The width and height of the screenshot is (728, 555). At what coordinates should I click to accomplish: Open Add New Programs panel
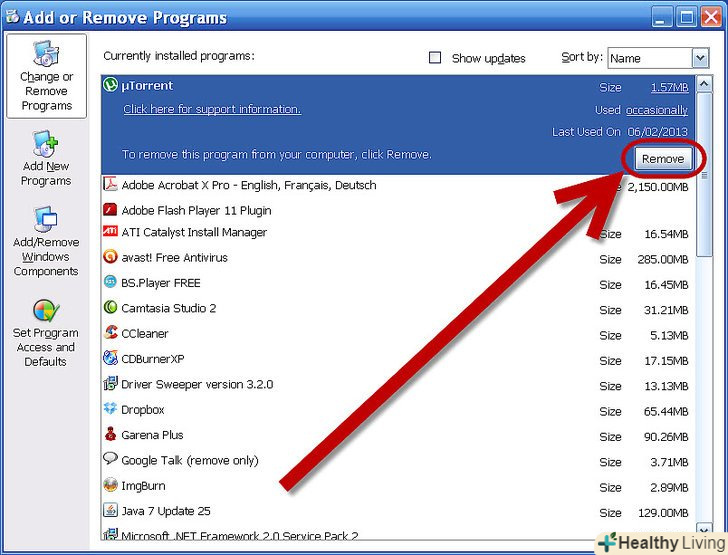pos(46,159)
